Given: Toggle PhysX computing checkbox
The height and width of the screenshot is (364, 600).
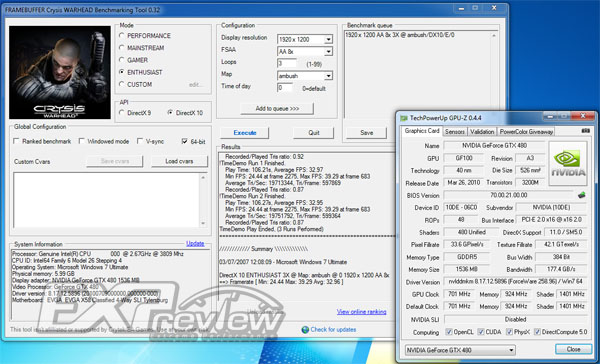Looking at the screenshot, I should [509, 332].
